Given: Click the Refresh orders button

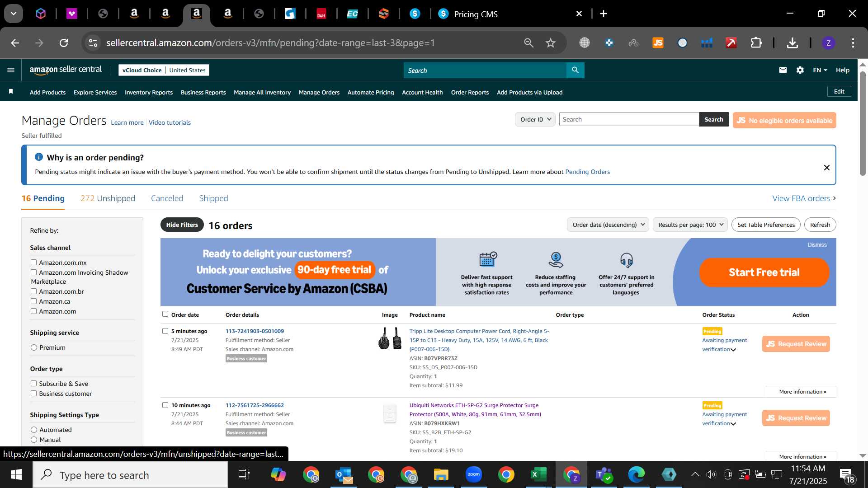Looking at the screenshot, I should [820, 225].
